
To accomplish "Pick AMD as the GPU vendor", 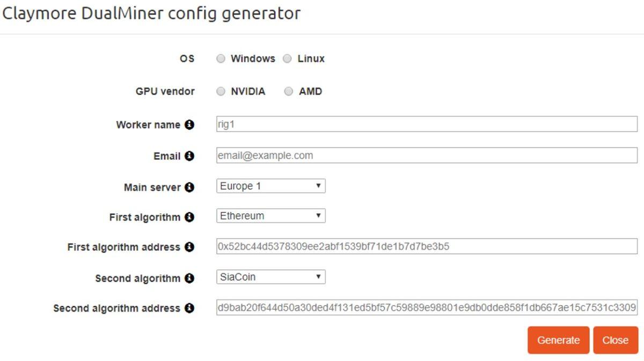I will tap(289, 92).
